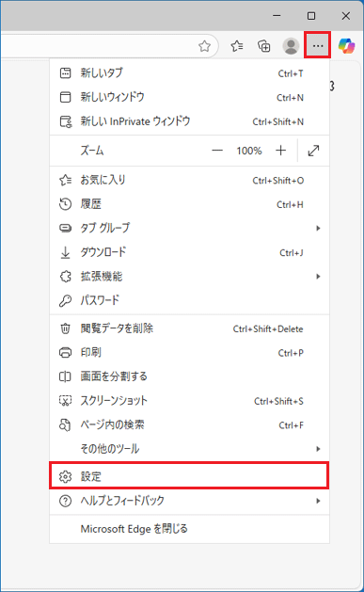
Task: Open パスワード menu label
Action: pyautogui.click(x=100, y=300)
